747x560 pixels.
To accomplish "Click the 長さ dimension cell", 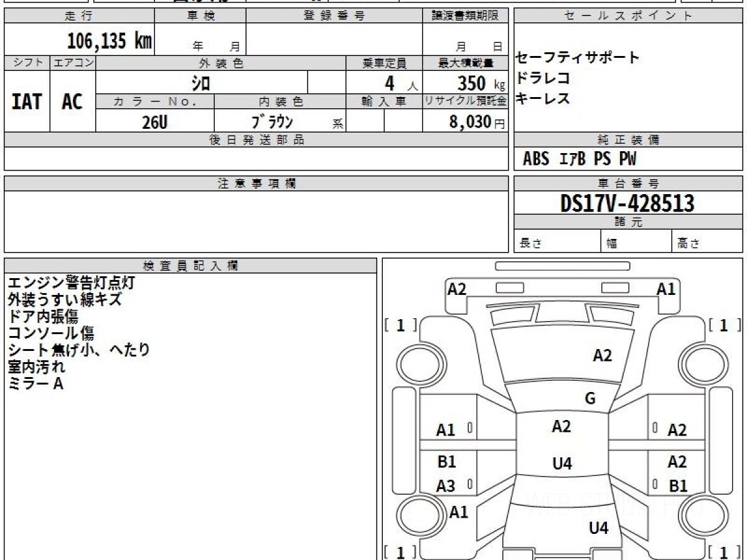I will click(x=557, y=242).
